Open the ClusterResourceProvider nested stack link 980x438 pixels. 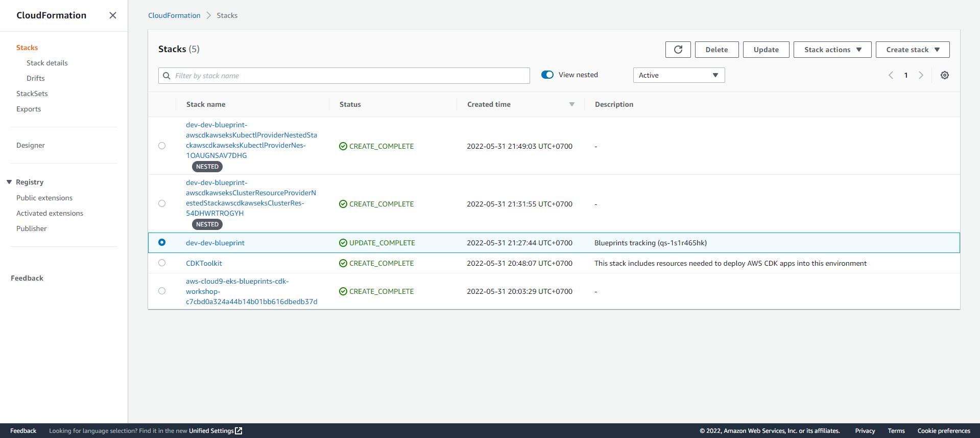[251, 198]
